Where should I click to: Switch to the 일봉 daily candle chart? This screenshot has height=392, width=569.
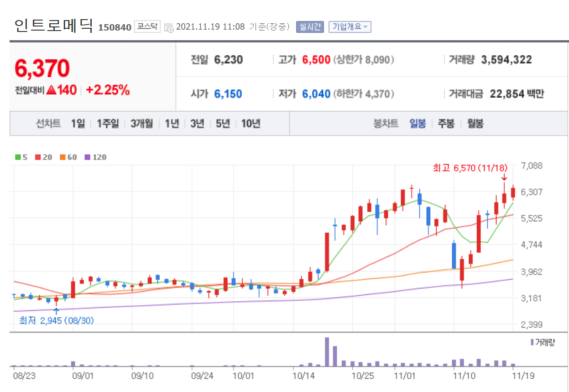point(418,123)
